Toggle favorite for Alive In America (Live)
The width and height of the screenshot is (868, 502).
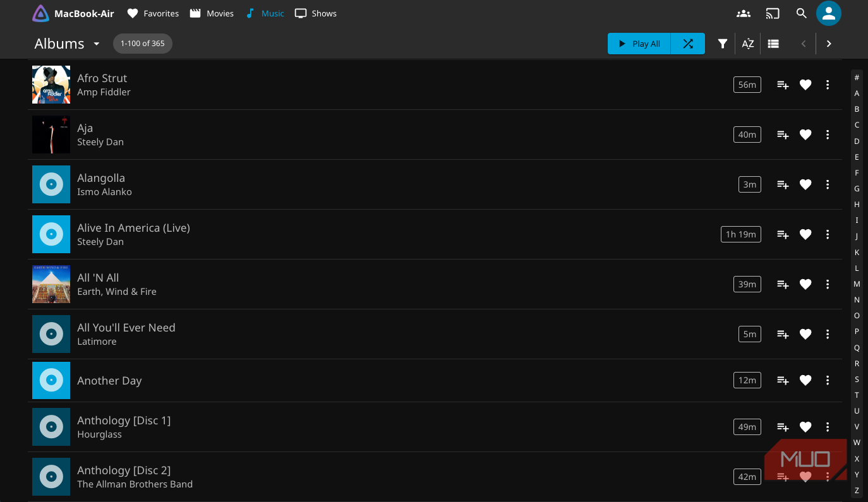click(805, 234)
